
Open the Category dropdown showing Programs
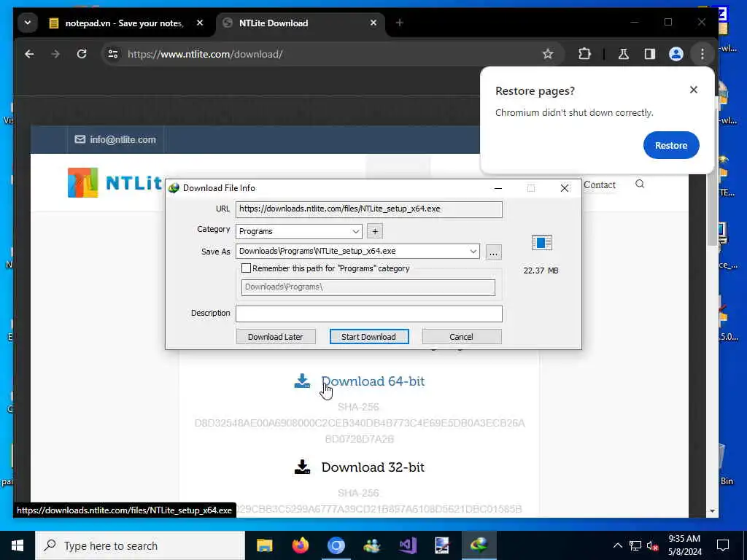(298, 231)
